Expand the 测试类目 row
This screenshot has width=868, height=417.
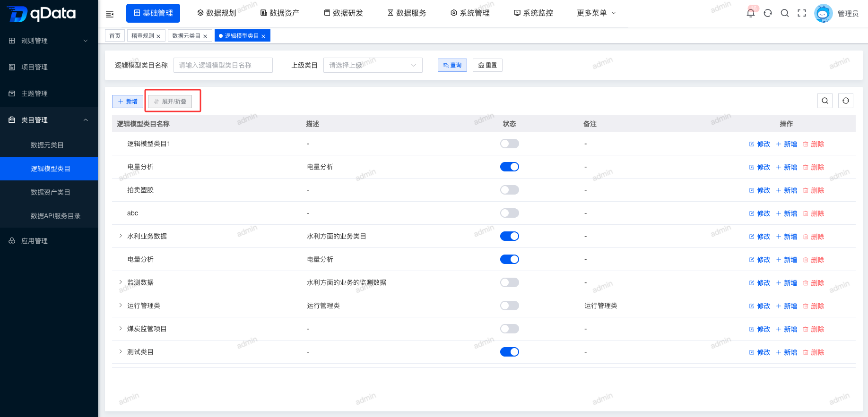[121, 352]
